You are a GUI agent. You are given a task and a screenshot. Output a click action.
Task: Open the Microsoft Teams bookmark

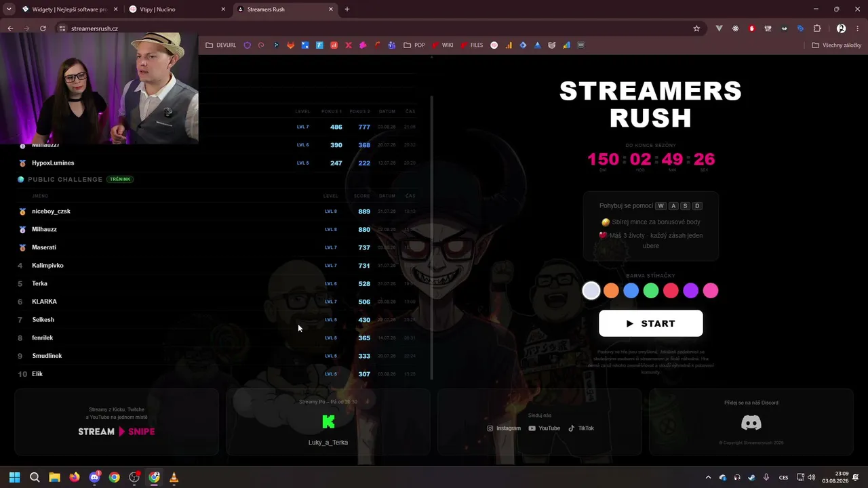(x=392, y=45)
